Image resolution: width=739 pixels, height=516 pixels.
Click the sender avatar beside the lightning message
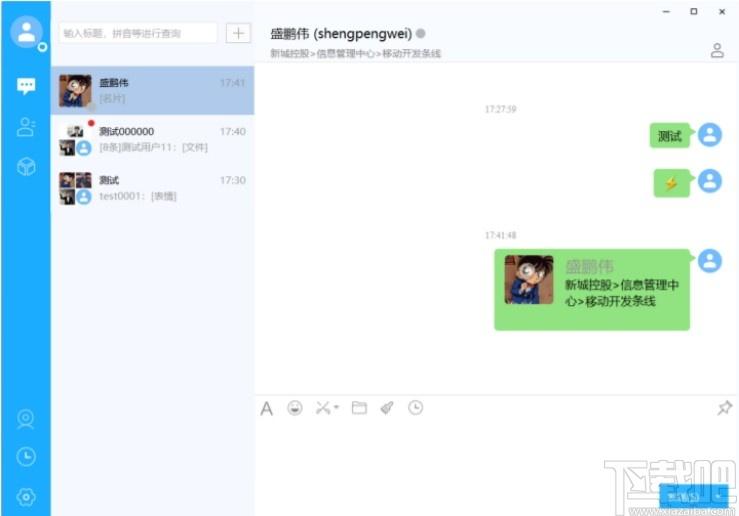click(x=710, y=181)
